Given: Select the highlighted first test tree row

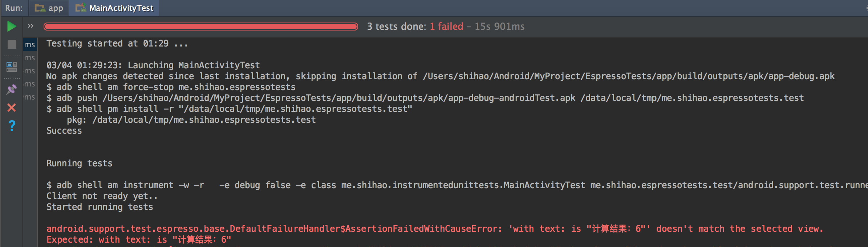Looking at the screenshot, I should coord(30,45).
